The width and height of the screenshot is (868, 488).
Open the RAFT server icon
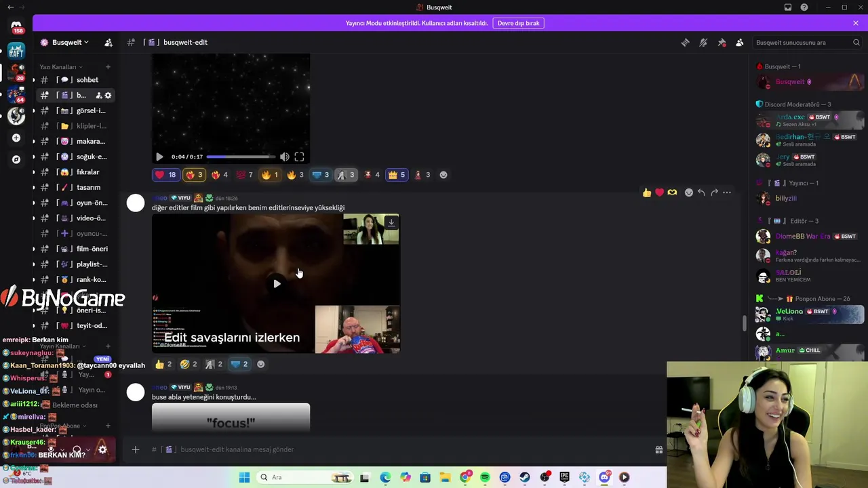(16, 51)
